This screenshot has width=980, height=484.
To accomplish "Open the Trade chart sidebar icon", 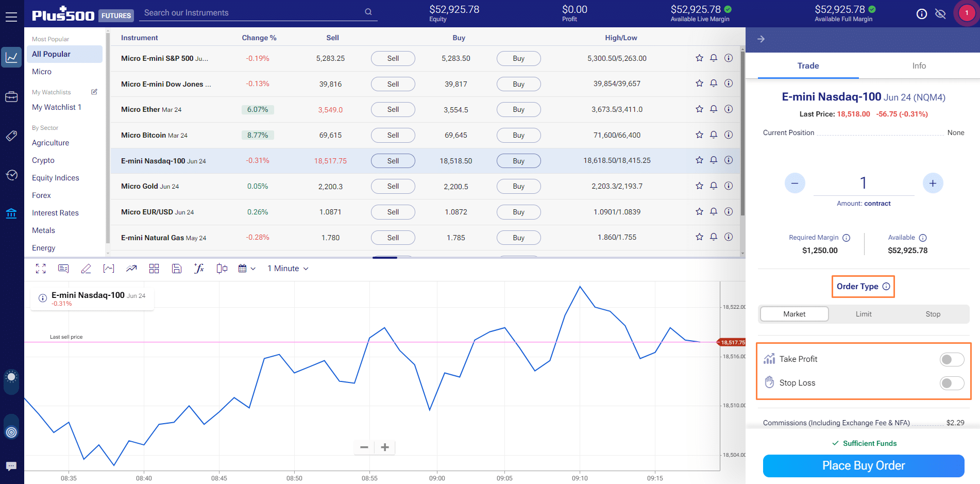I will [x=11, y=57].
